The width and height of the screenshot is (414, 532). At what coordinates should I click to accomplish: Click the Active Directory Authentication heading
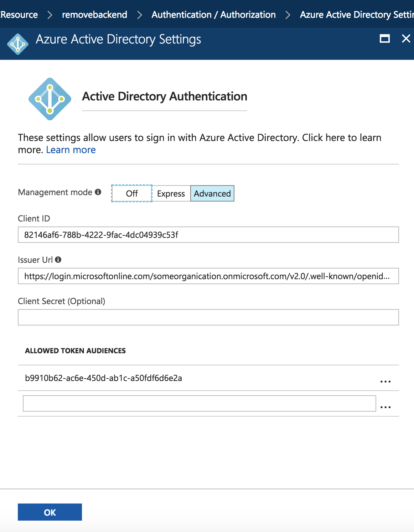165,97
